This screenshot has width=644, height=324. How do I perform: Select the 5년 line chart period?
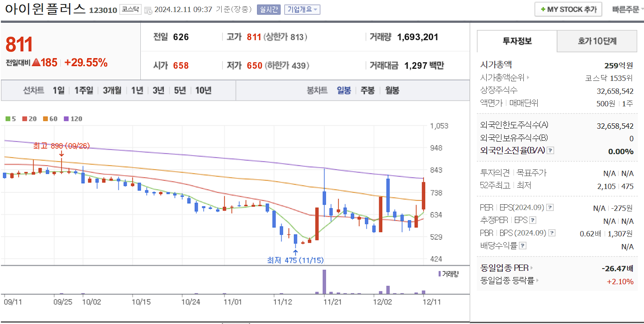pos(180,90)
